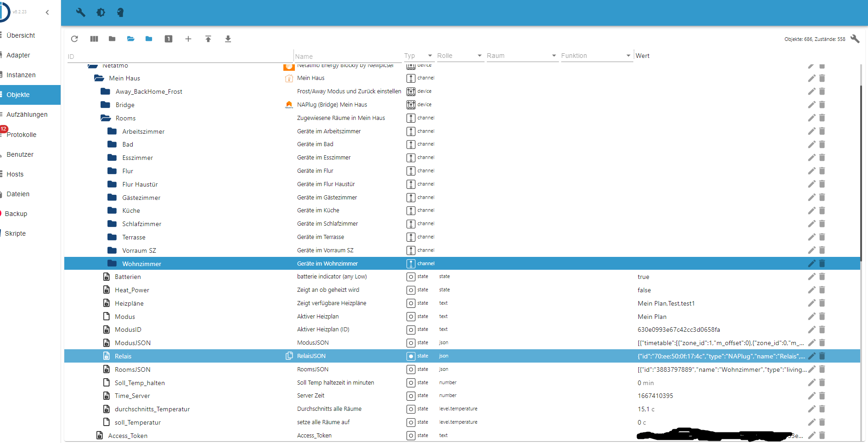The width and height of the screenshot is (868, 443).
Task: Select the ModusID state row
Action: 462,329
